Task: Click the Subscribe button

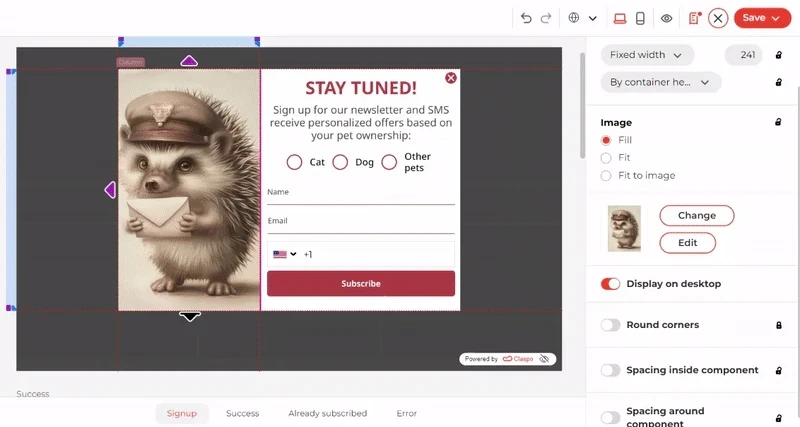Action: point(361,284)
